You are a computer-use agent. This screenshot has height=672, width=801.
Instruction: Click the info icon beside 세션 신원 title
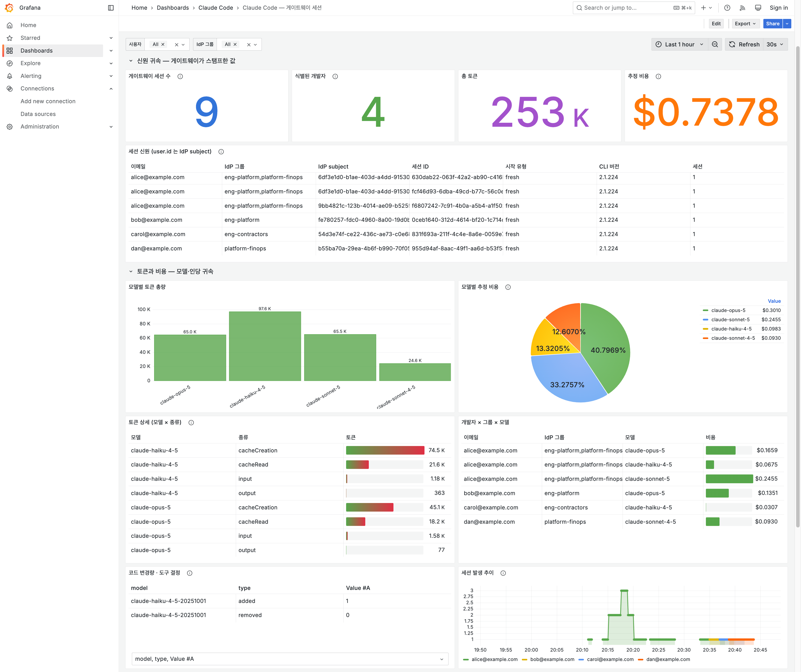221,152
